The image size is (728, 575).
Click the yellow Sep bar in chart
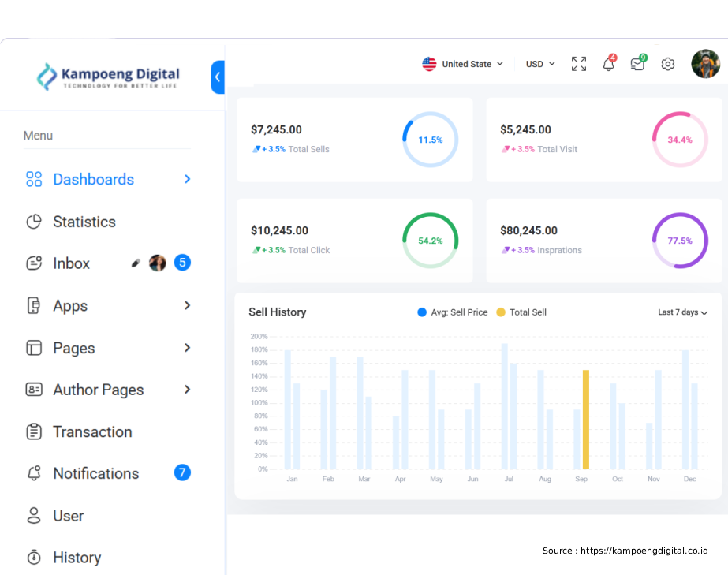coord(586,419)
